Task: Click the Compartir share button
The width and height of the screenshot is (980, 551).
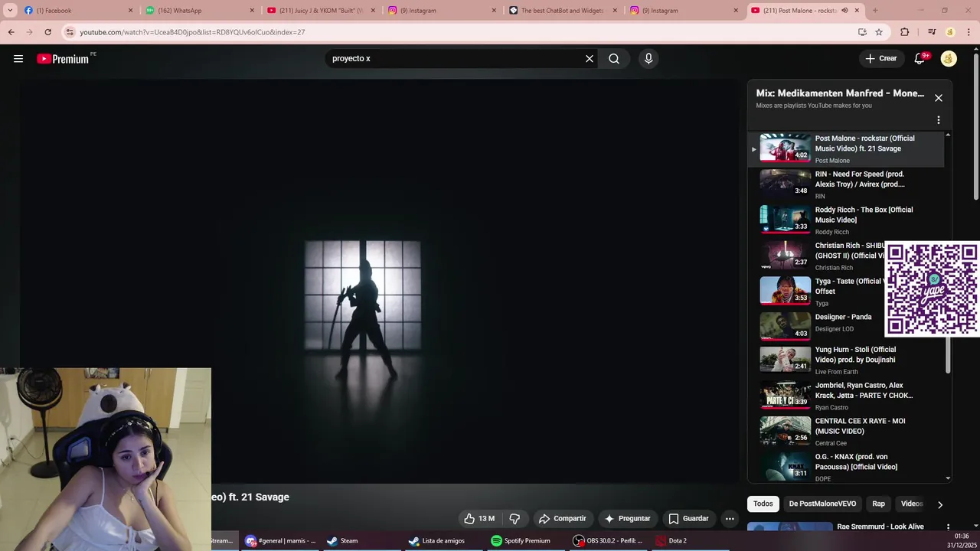Action: click(562, 519)
